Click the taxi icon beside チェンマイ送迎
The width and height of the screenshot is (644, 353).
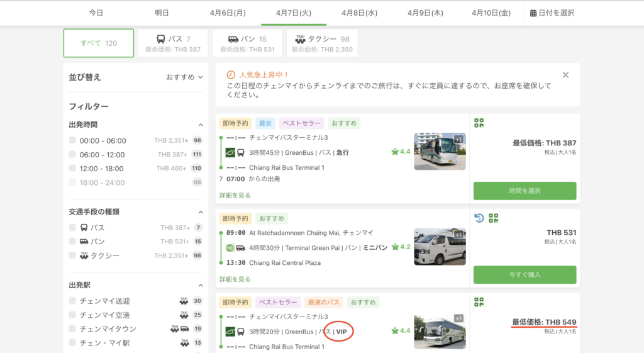click(x=184, y=301)
